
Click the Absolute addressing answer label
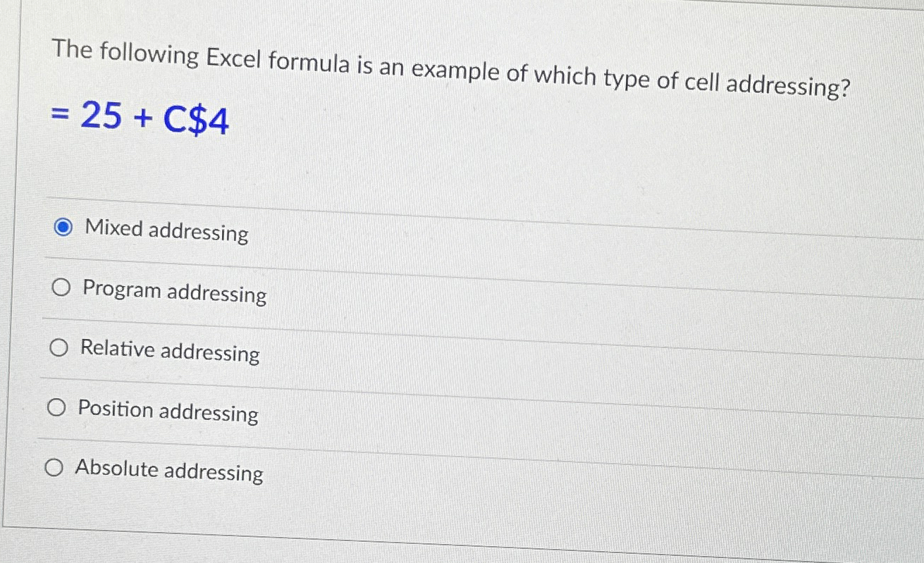coord(170,473)
